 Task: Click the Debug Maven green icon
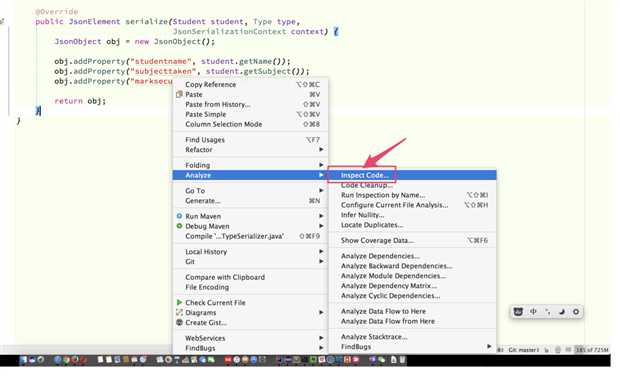tap(179, 226)
